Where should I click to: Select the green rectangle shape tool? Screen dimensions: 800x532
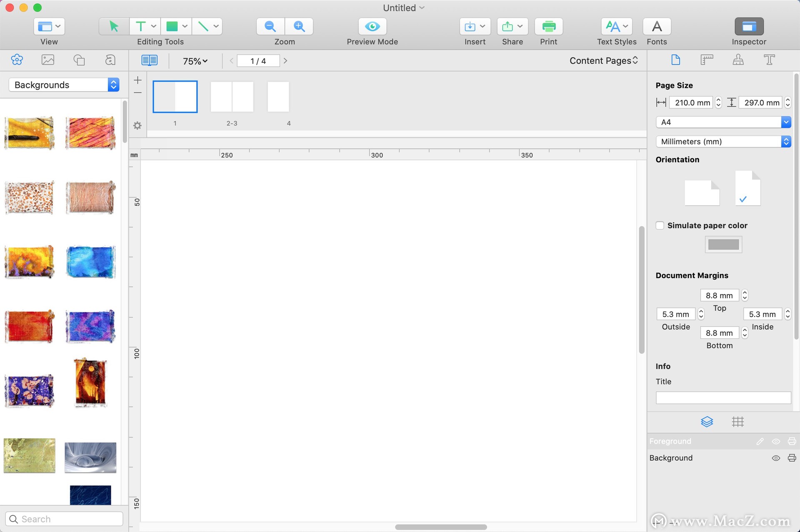tap(172, 26)
